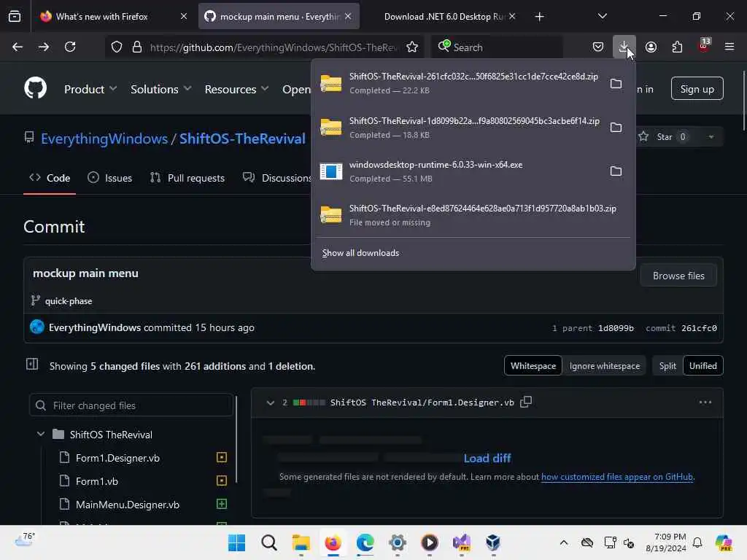The width and height of the screenshot is (747, 560).
Task: Expand Product navigation dropdown
Action: pos(90,89)
